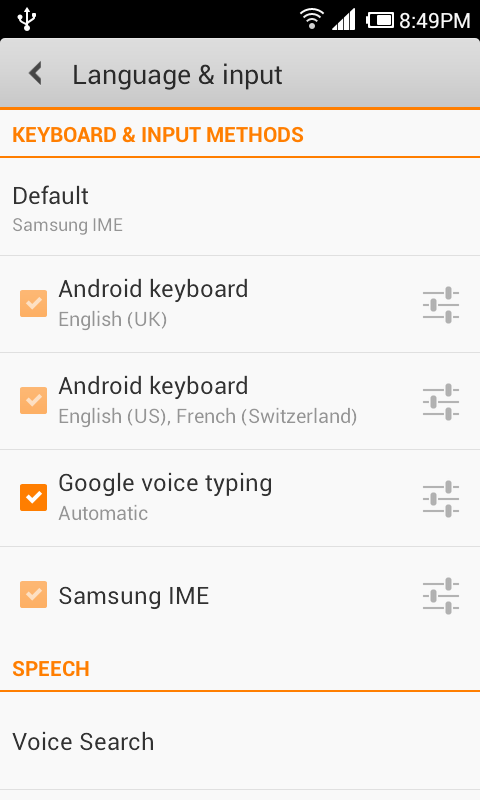Open the Voice Search settings entry

240,741
